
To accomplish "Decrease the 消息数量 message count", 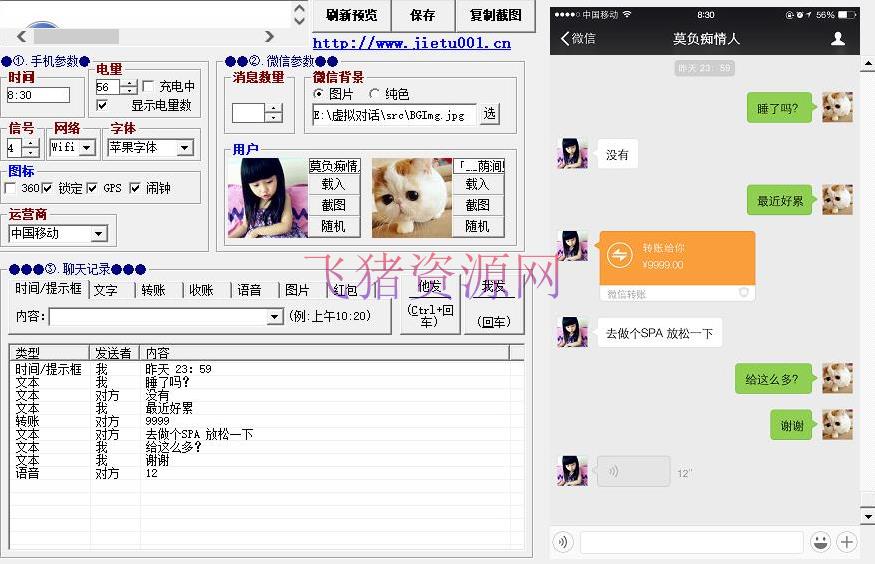I will click(273, 118).
